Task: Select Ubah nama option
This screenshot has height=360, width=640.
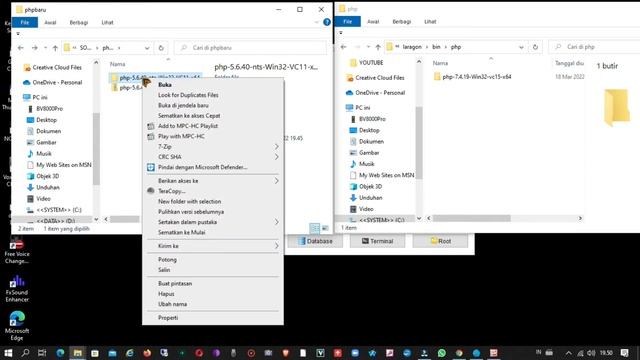Action: 172,304
